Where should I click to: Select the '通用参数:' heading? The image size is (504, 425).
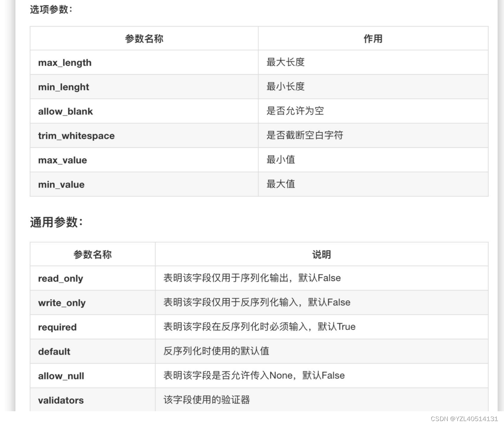(57, 222)
